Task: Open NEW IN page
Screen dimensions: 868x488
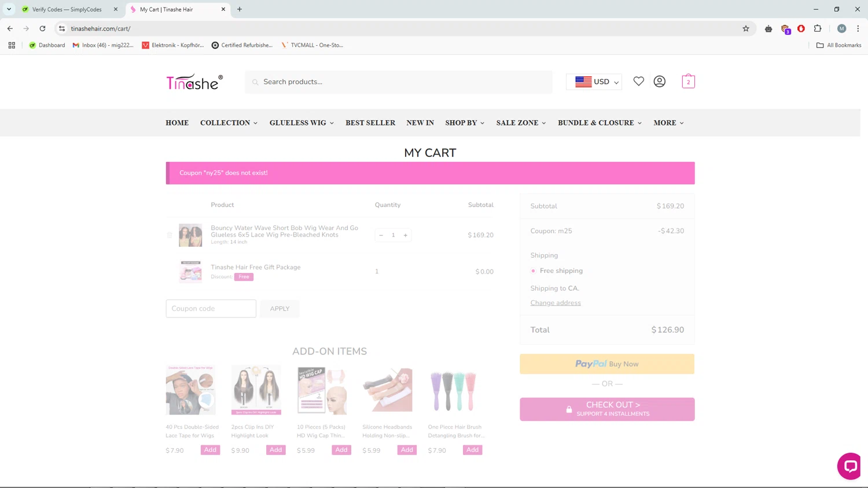Action: click(420, 123)
